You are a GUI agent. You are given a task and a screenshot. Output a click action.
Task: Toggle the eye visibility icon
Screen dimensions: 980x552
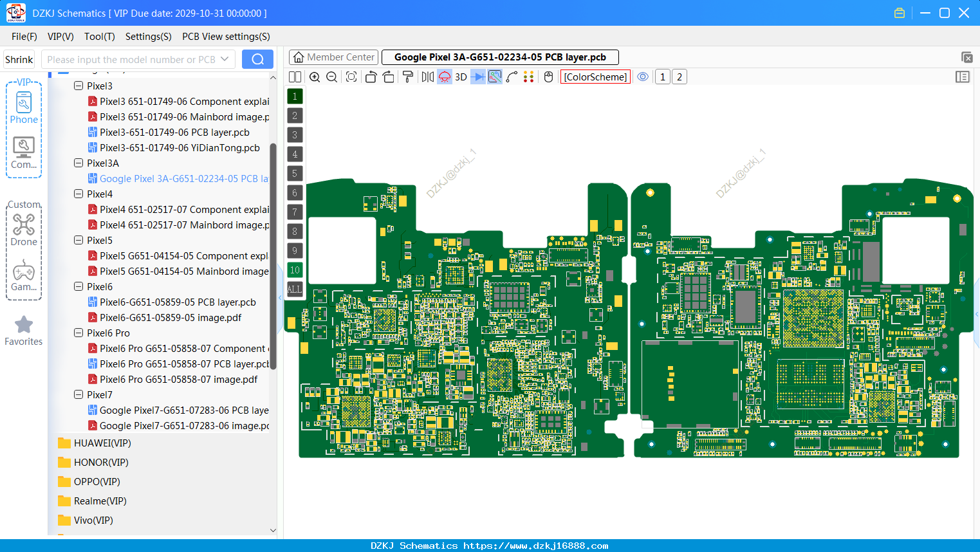643,77
